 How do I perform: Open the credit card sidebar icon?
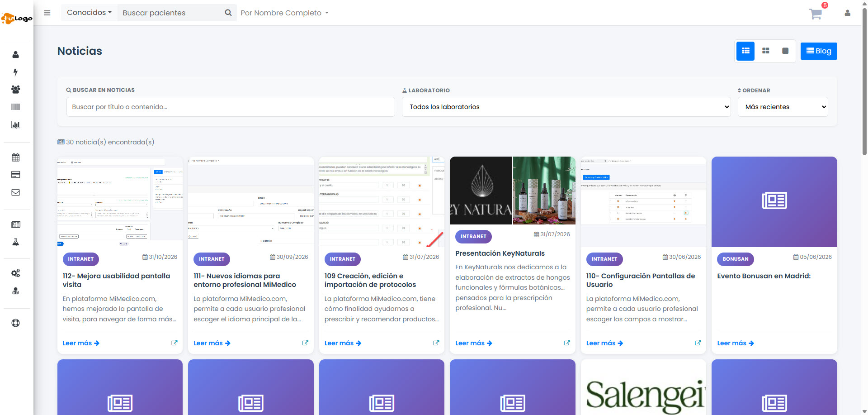(x=16, y=175)
